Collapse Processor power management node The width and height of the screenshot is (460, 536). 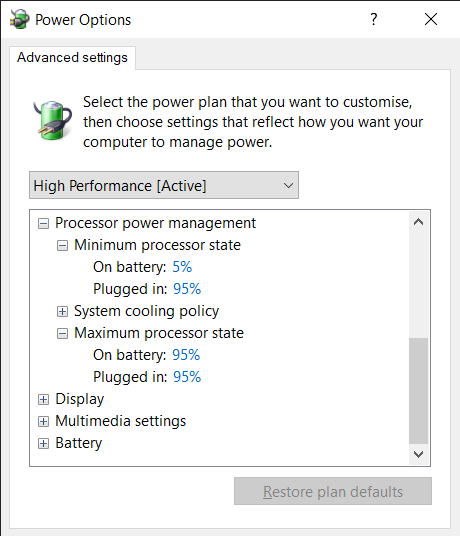click(x=43, y=224)
